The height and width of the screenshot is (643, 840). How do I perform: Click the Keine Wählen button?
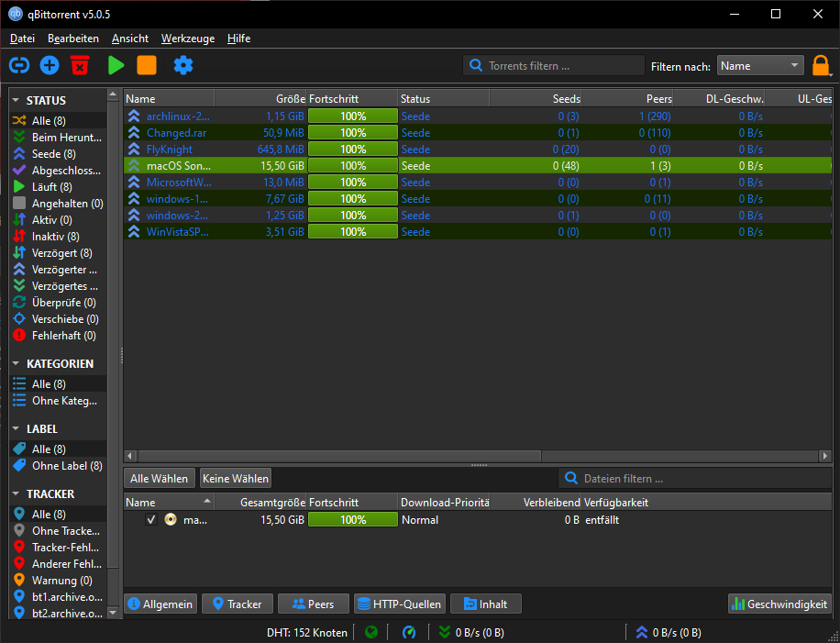tap(236, 478)
